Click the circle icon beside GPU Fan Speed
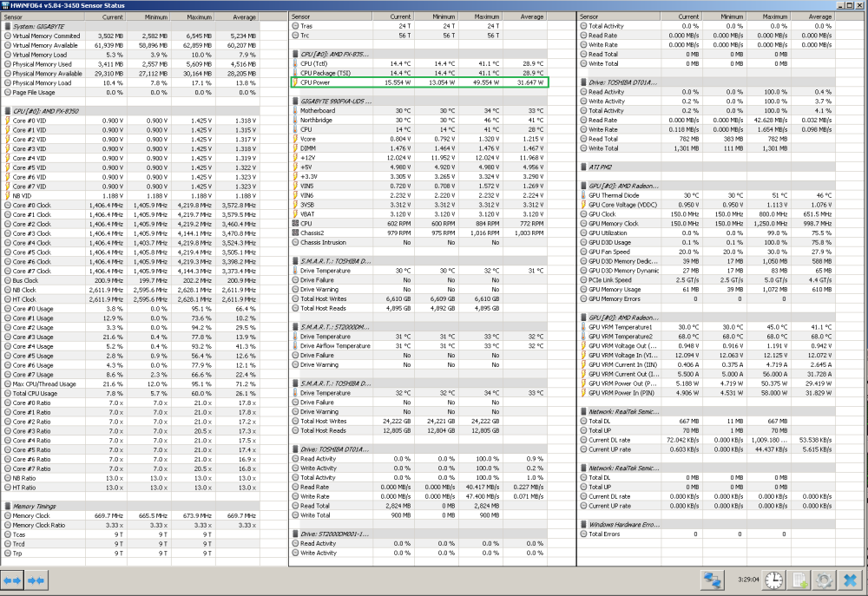The image size is (868, 596). [x=583, y=252]
